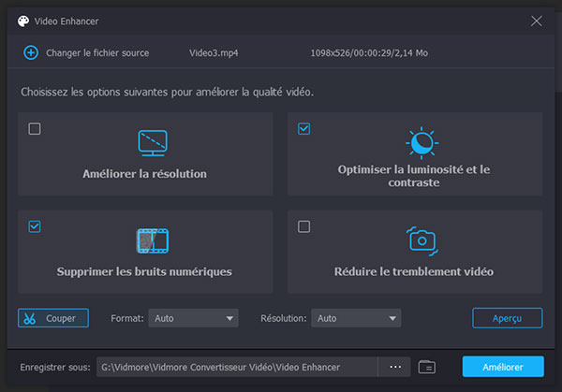Click the film strip denoise icon
562x392 pixels.
(x=153, y=241)
